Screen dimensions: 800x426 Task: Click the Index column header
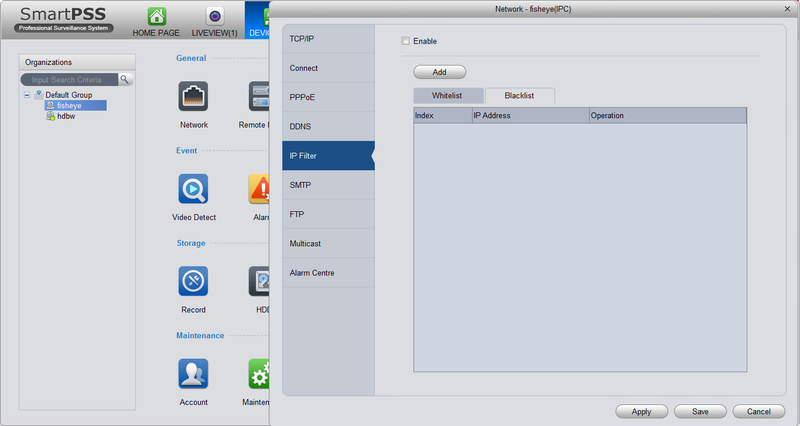click(443, 115)
